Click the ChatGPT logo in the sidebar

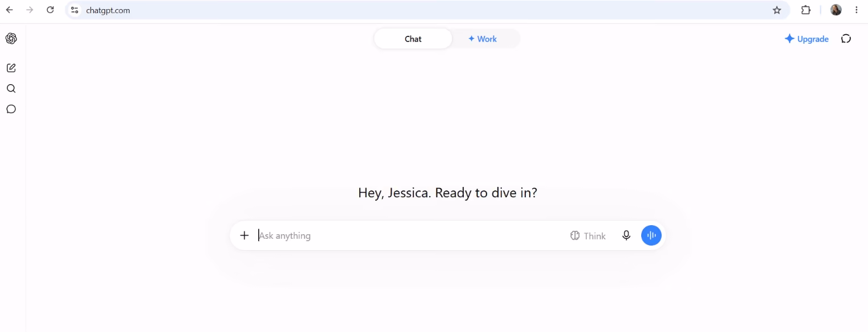(11, 39)
